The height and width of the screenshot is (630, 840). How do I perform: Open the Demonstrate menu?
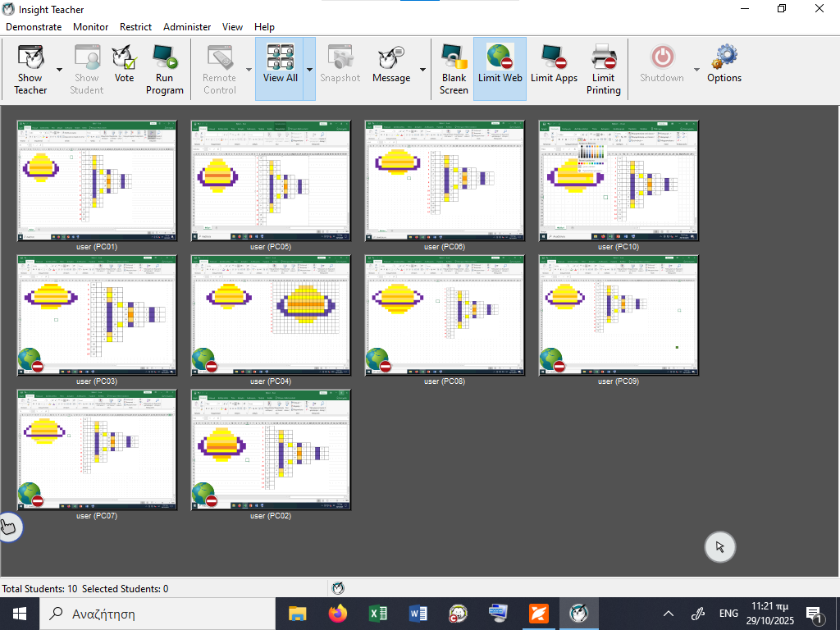click(34, 26)
